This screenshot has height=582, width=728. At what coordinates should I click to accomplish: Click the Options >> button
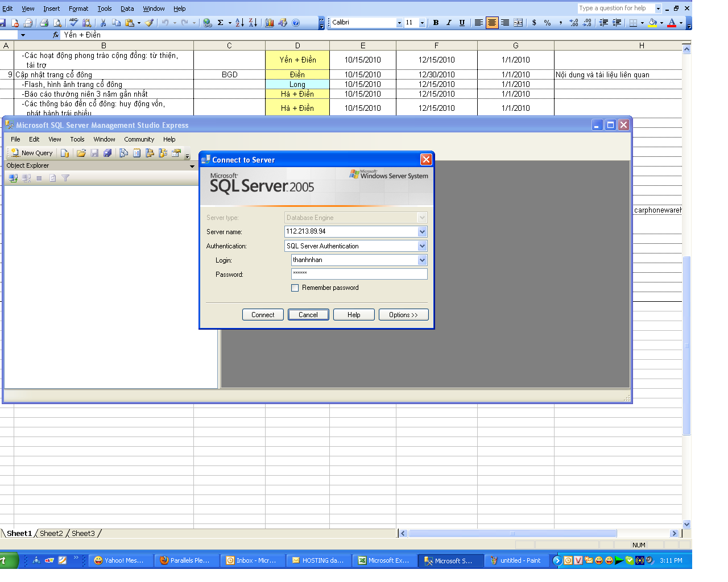(403, 315)
